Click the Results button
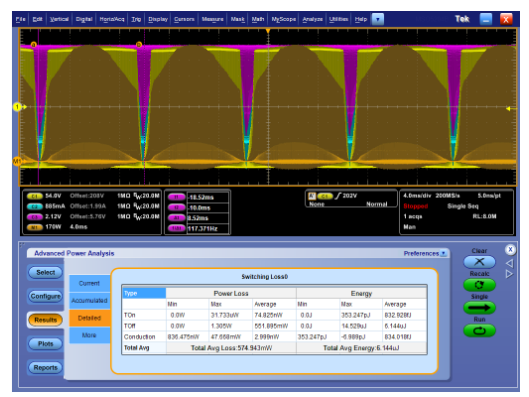 [46, 320]
